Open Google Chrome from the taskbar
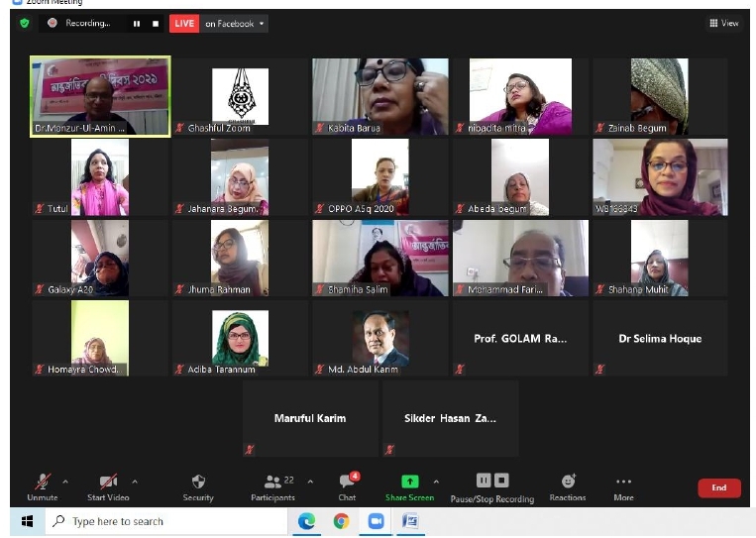This screenshot has width=756, height=538. (x=342, y=521)
